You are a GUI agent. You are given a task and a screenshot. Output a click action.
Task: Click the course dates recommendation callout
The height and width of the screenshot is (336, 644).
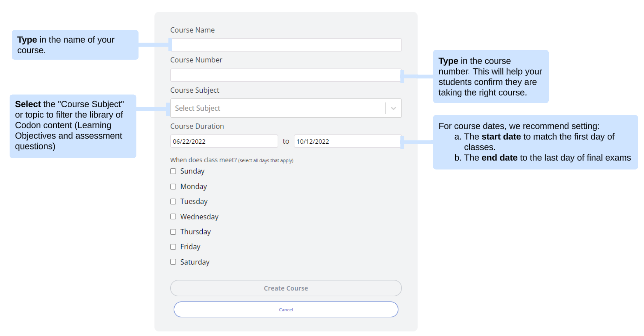coord(535,142)
